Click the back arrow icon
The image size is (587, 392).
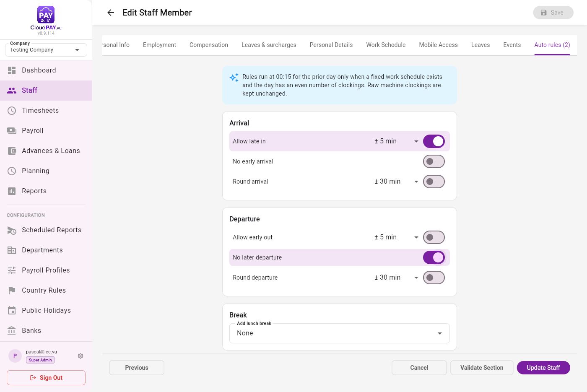pyautogui.click(x=111, y=13)
